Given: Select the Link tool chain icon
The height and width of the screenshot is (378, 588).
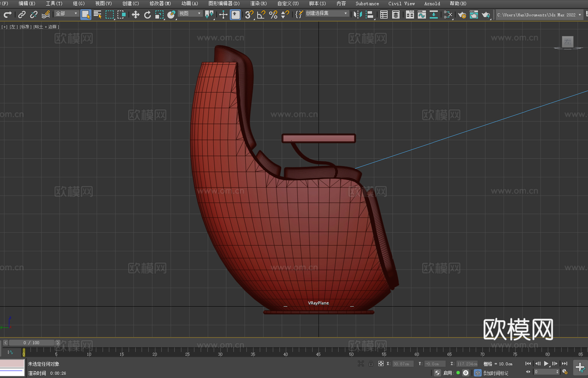Looking at the screenshot, I should click(x=22, y=14).
